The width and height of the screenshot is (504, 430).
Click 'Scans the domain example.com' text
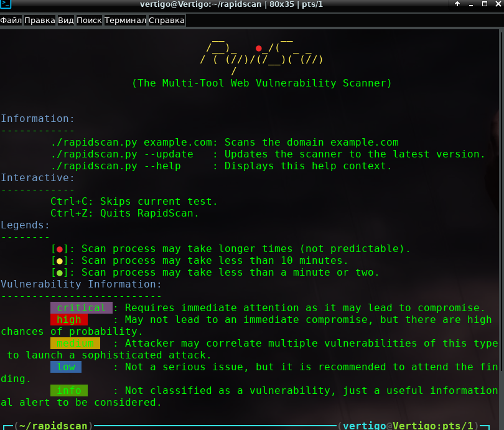coord(312,143)
